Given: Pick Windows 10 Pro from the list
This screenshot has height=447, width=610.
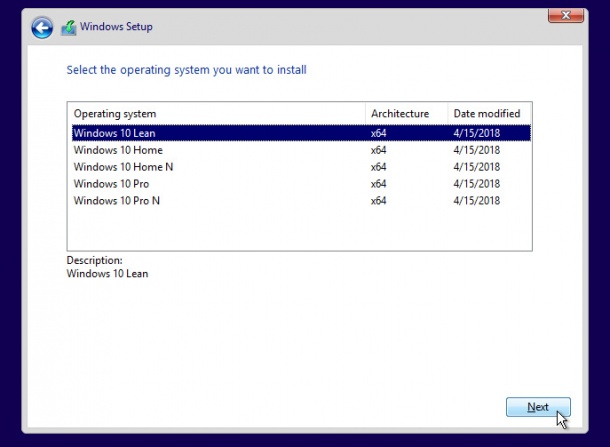Looking at the screenshot, I should point(112,184).
